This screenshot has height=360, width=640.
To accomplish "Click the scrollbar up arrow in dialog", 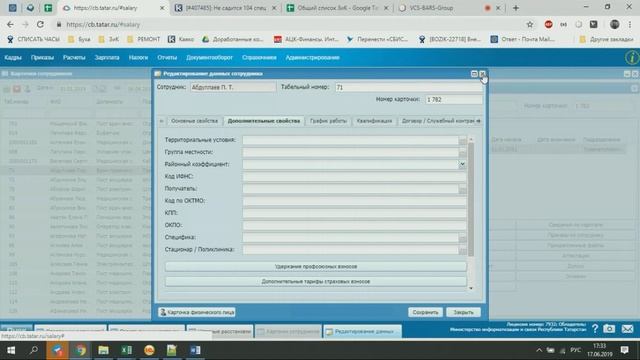I will coord(471,140).
